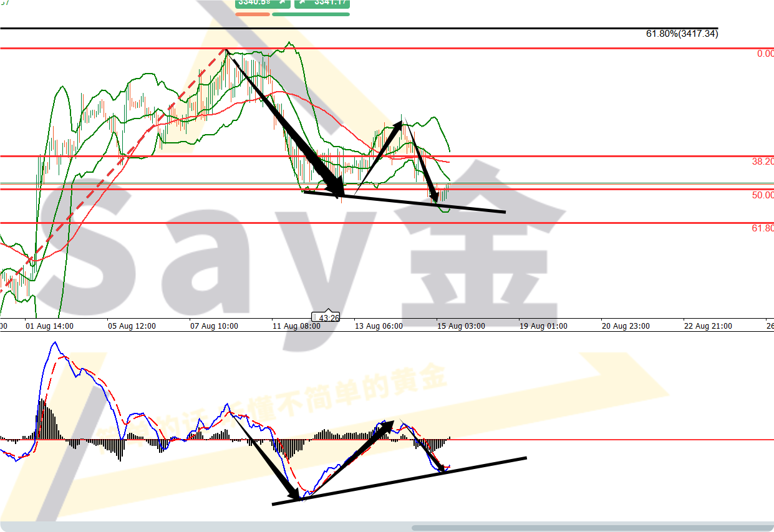Click the arrow icon on the sell button
Image resolution: width=774 pixels, height=532 pixels.
click(x=281, y=2)
